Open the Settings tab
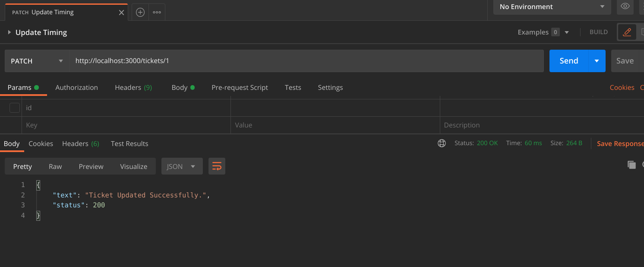This screenshot has height=267, width=644. click(330, 88)
